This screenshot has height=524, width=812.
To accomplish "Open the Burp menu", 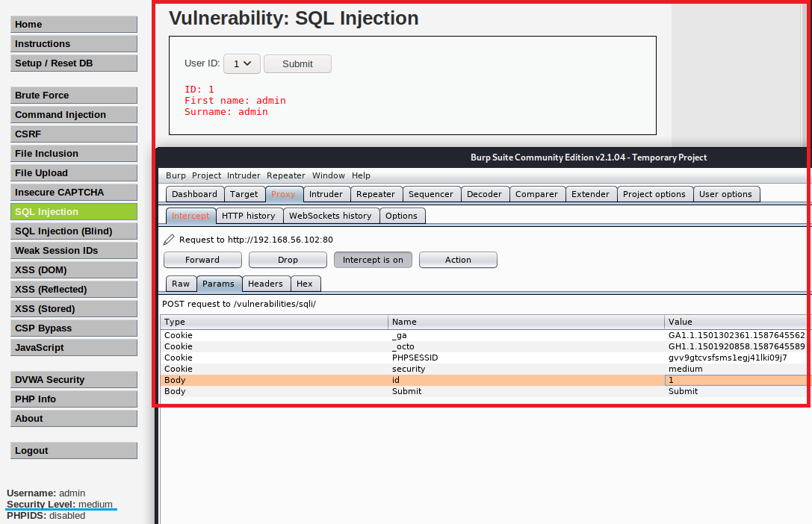I will tap(176, 175).
